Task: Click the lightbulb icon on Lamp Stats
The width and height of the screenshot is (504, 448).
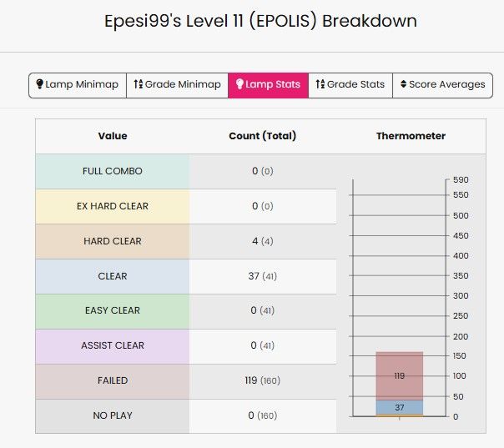Action: pos(240,84)
